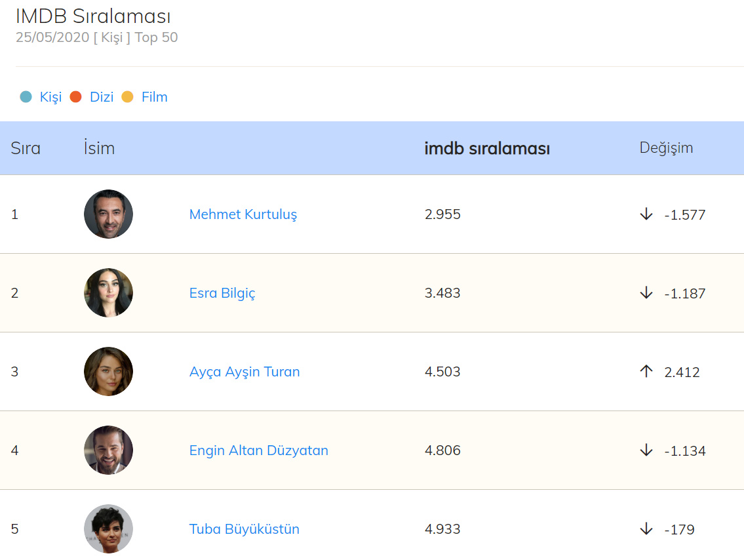The width and height of the screenshot is (744, 560).
Task: Open Tuba Büyüküstün profile link
Action: pyautogui.click(x=244, y=529)
